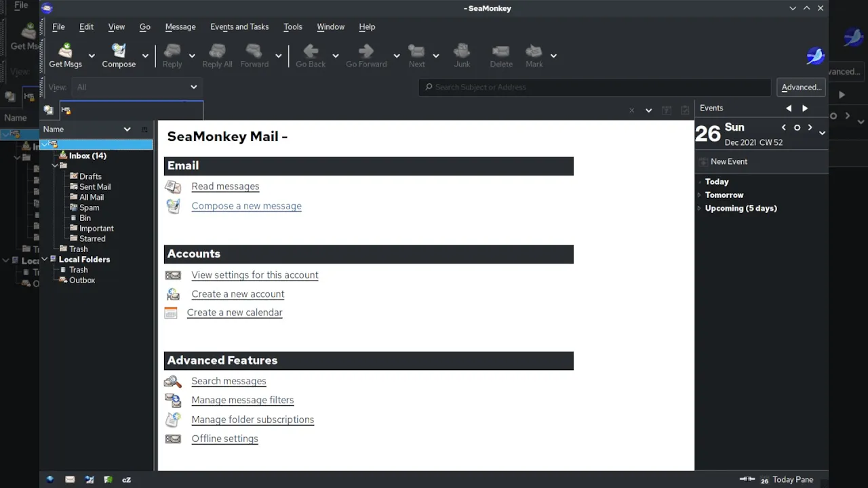The image size is (868, 488).
Task: Open ChatZilla from the status bar
Action: (x=126, y=479)
